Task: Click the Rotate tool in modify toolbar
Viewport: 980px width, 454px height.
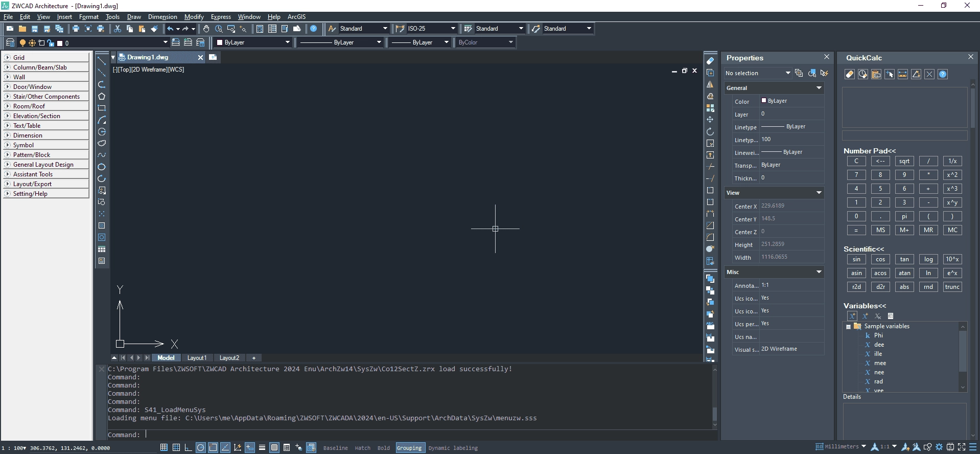Action: click(710, 131)
